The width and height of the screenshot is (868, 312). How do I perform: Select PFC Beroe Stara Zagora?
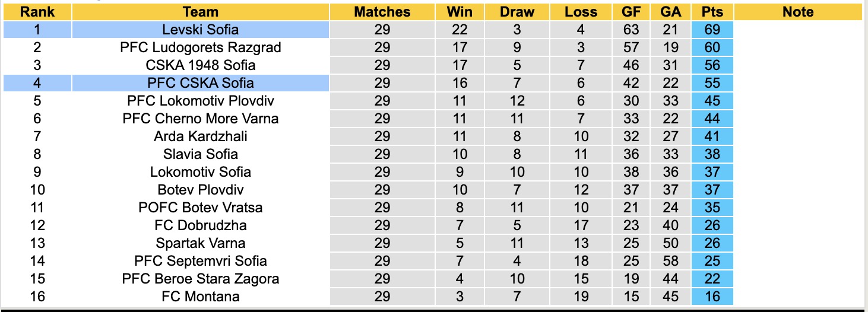tap(201, 278)
